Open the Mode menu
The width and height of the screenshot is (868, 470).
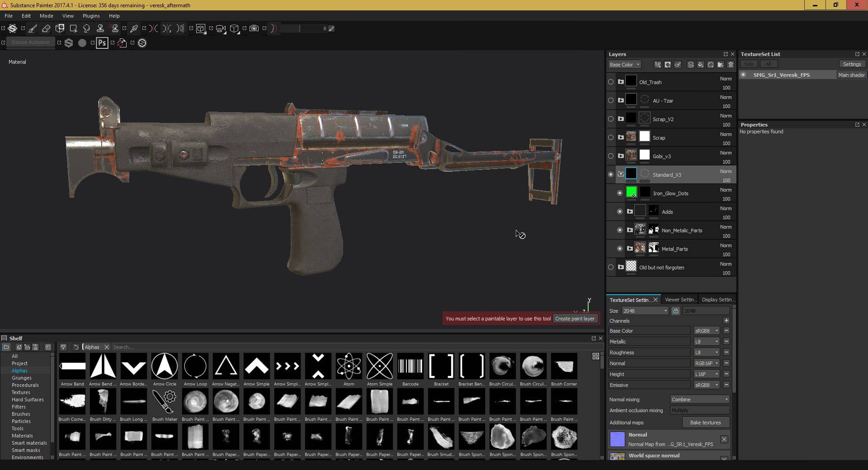pos(47,16)
